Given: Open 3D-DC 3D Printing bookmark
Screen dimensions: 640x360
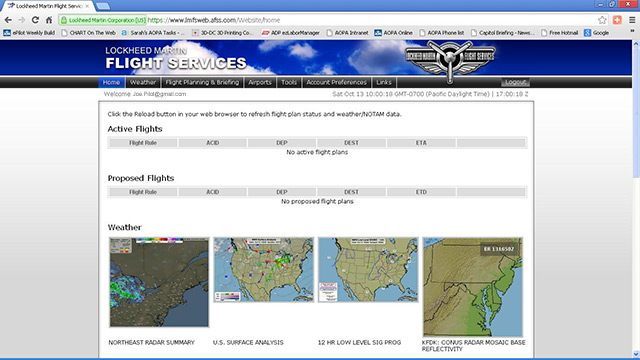Looking at the screenshot, I should point(223,33).
